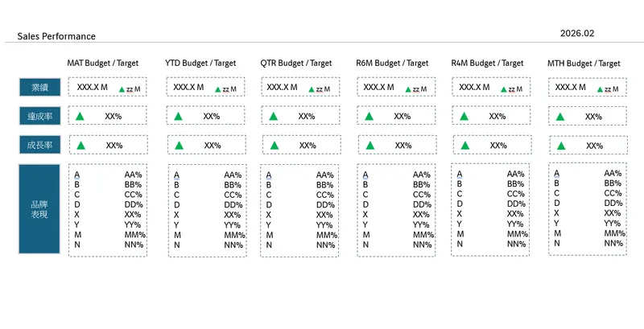
Task: Click the XXX.X M value under YTD
Action: pyautogui.click(x=188, y=87)
